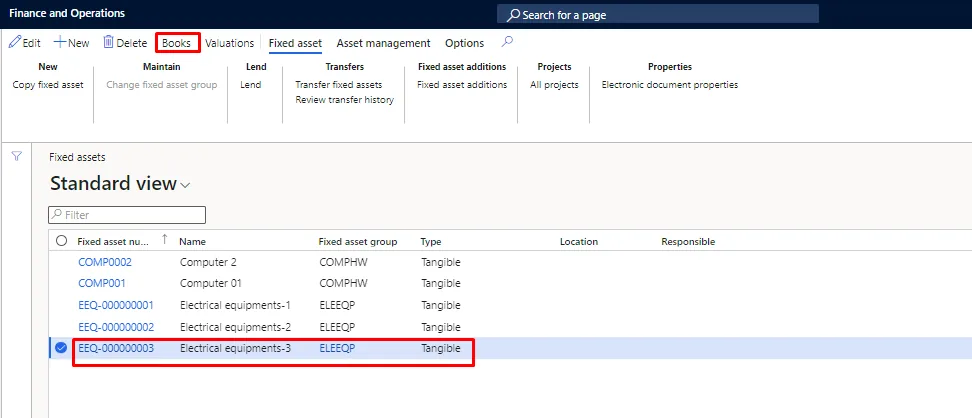The width and height of the screenshot is (972, 418).
Task: Click the Finance and Operations title
Action: (67, 13)
